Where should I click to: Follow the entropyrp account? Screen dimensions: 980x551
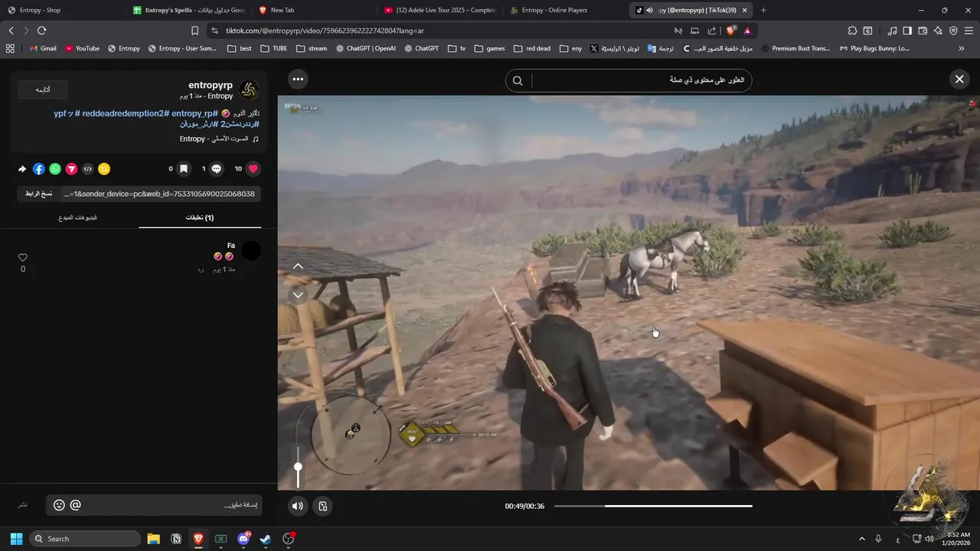pyautogui.click(x=43, y=90)
